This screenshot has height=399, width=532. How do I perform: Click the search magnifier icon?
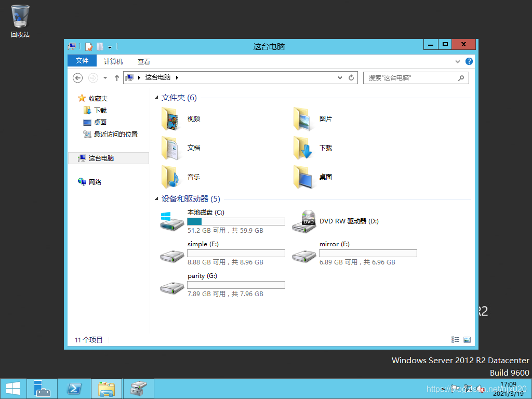461,78
